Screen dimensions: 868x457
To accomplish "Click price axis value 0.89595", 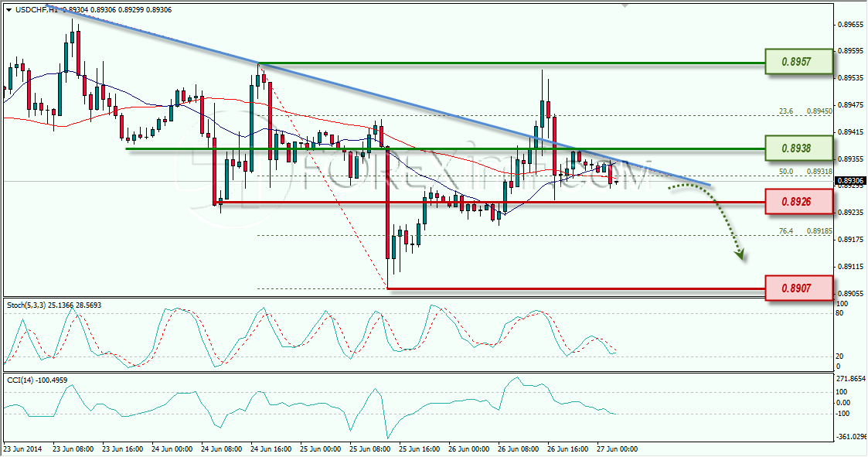I will [852, 51].
